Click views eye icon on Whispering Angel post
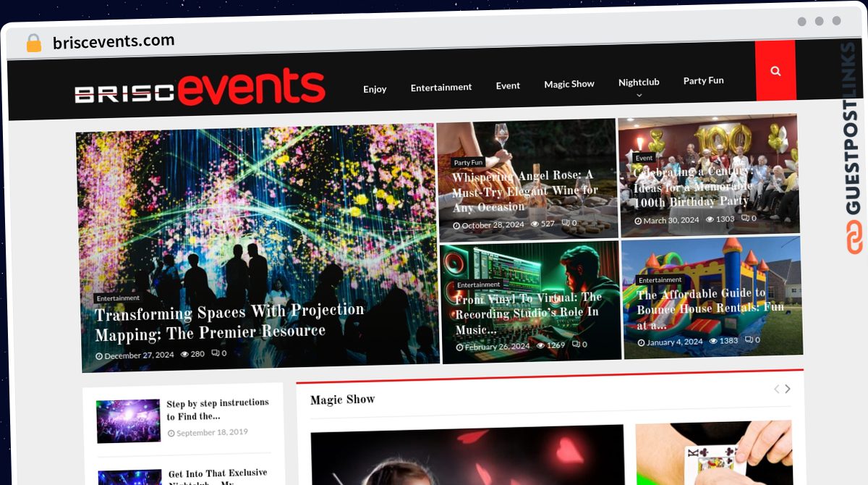This screenshot has width=868, height=485. (x=535, y=224)
